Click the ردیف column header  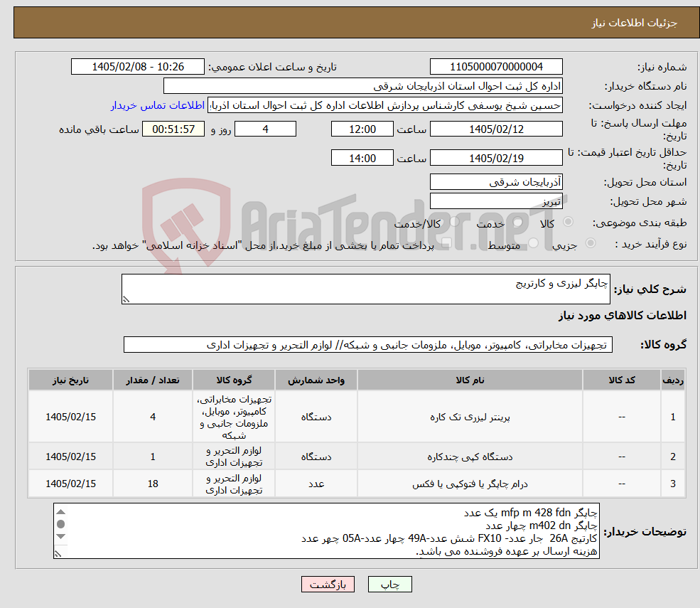673,380
